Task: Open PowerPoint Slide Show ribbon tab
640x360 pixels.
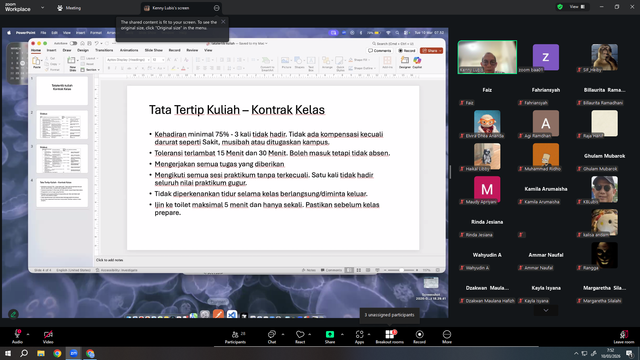Action: coord(154,50)
